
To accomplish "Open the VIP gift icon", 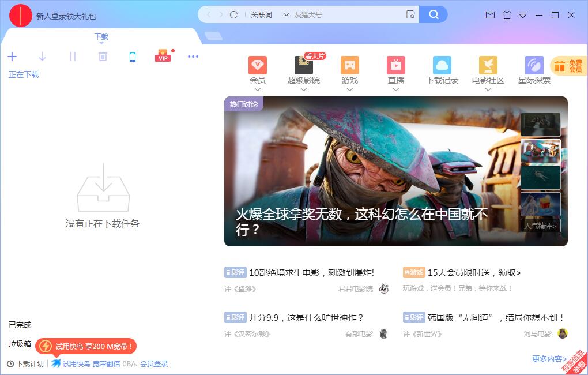I will [163, 56].
